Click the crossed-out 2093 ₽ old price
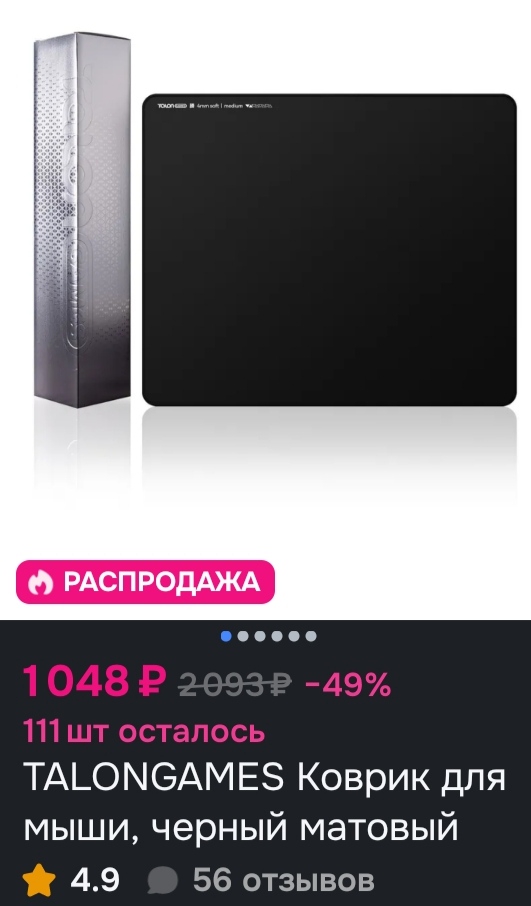Image resolution: width=531 pixels, height=906 pixels. 235,685
